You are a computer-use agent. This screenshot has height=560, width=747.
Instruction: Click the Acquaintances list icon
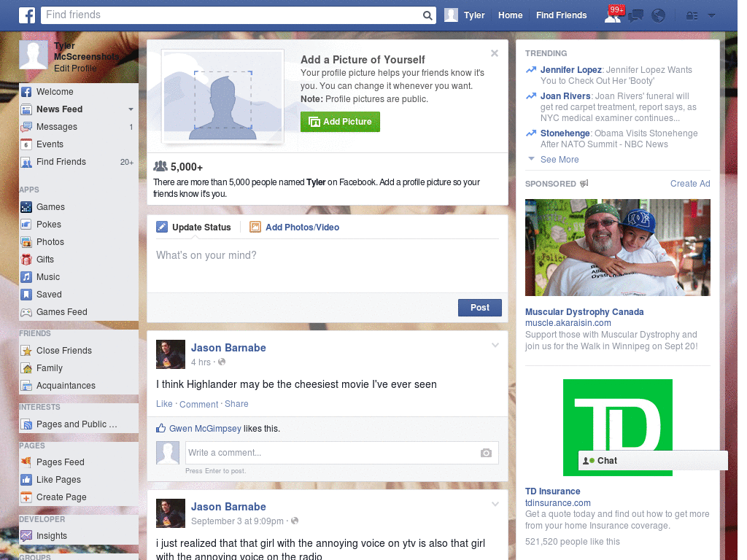pyautogui.click(x=26, y=386)
